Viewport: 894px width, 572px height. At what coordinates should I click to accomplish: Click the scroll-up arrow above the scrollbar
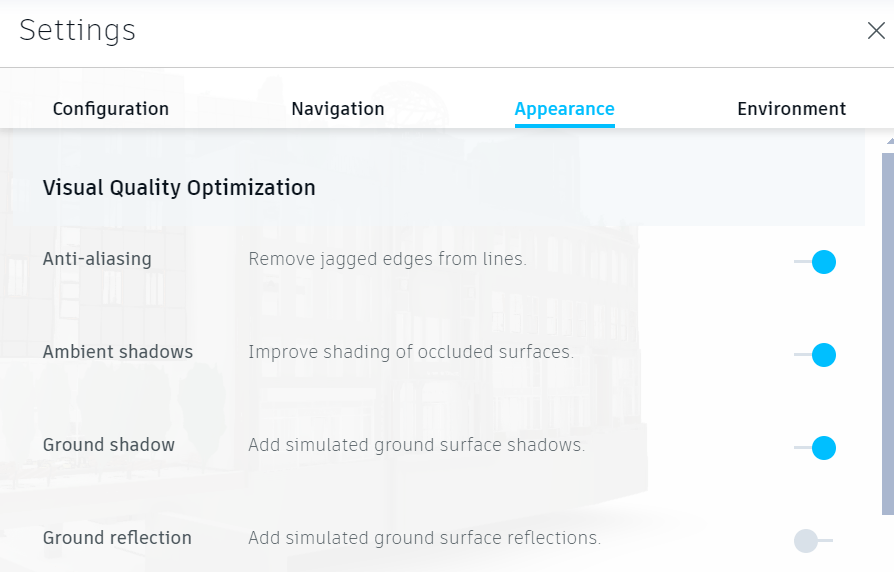pos(888,141)
